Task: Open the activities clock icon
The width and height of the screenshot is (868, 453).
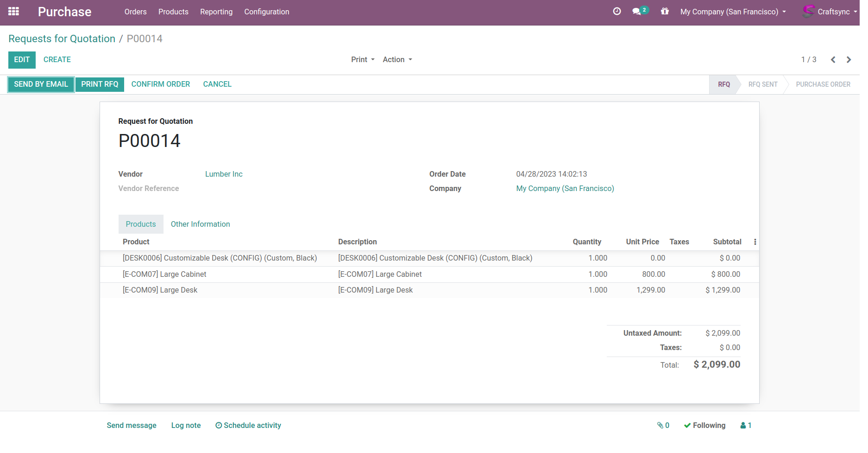Action: [616, 12]
